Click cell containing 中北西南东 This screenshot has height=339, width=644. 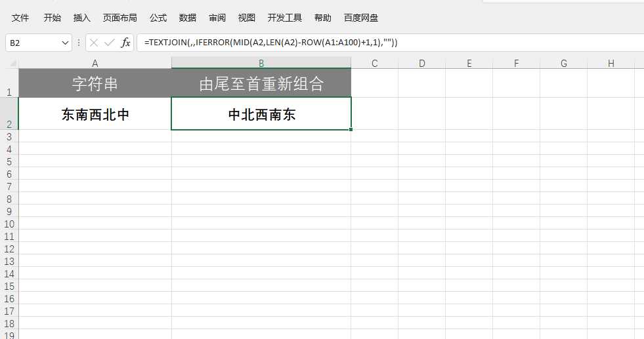tap(261, 113)
